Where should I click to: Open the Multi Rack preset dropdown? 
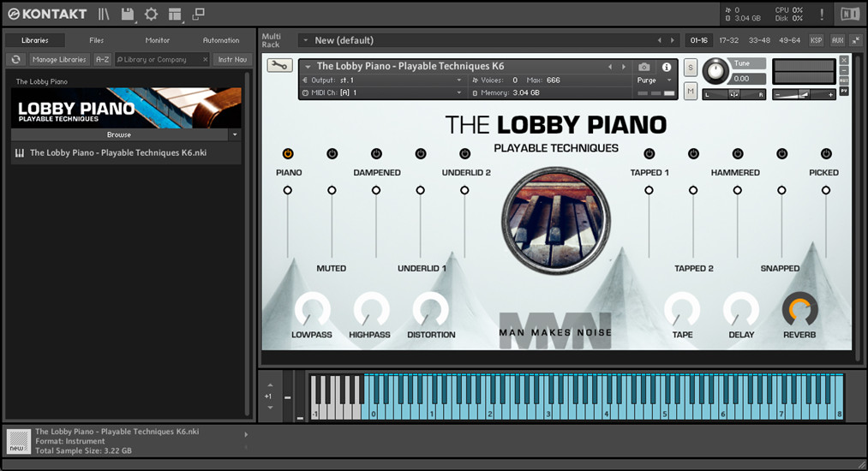(x=306, y=40)
